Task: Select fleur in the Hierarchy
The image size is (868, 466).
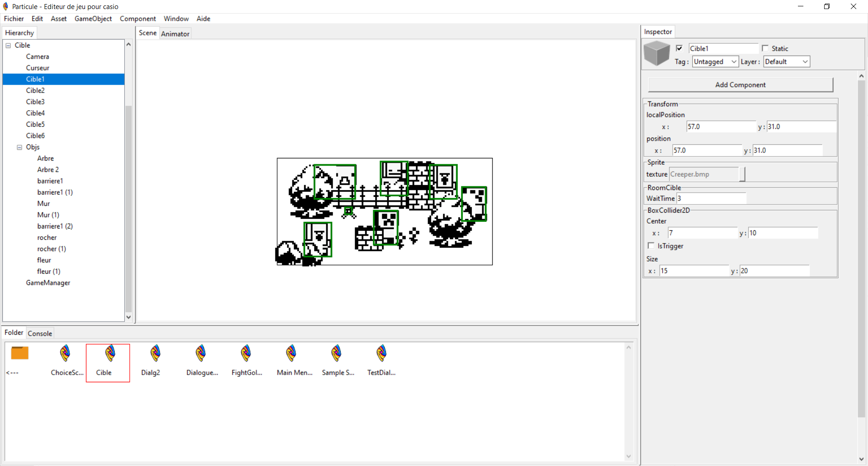Action: (x=44, y=260)
